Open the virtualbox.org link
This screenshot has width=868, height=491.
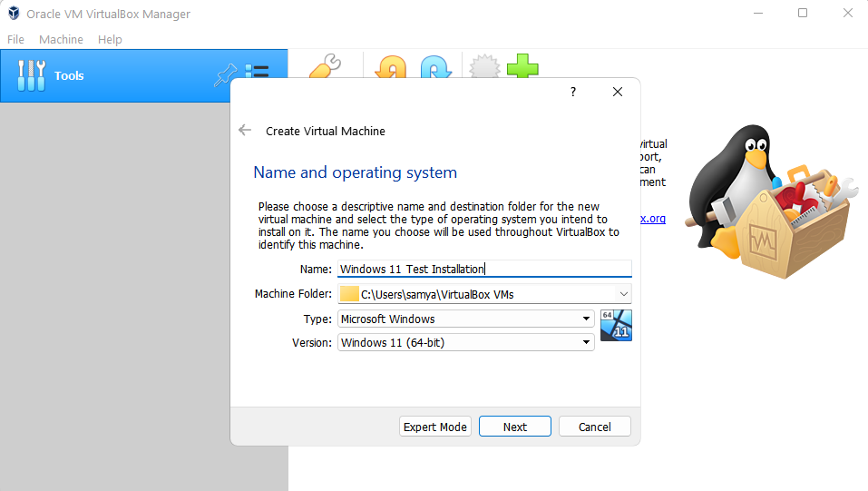pos(653,219)
